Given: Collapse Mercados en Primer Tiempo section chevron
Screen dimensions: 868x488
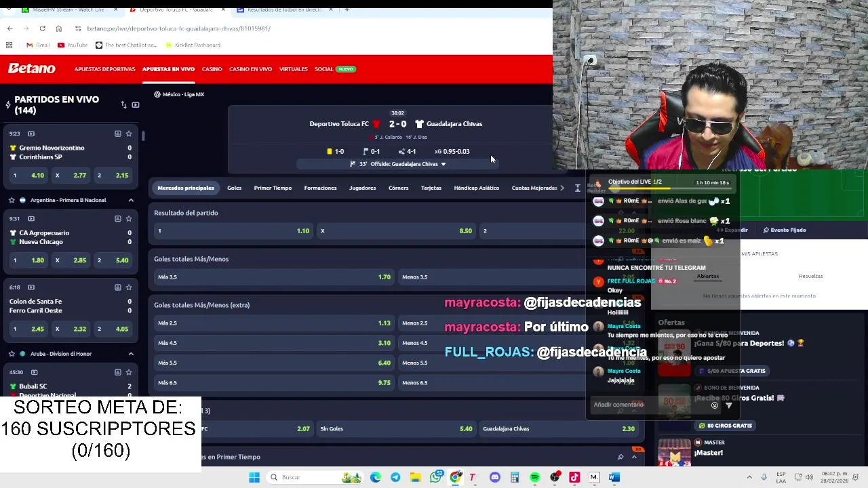Looking at the screenshot, I should click(x=634, y=457).
